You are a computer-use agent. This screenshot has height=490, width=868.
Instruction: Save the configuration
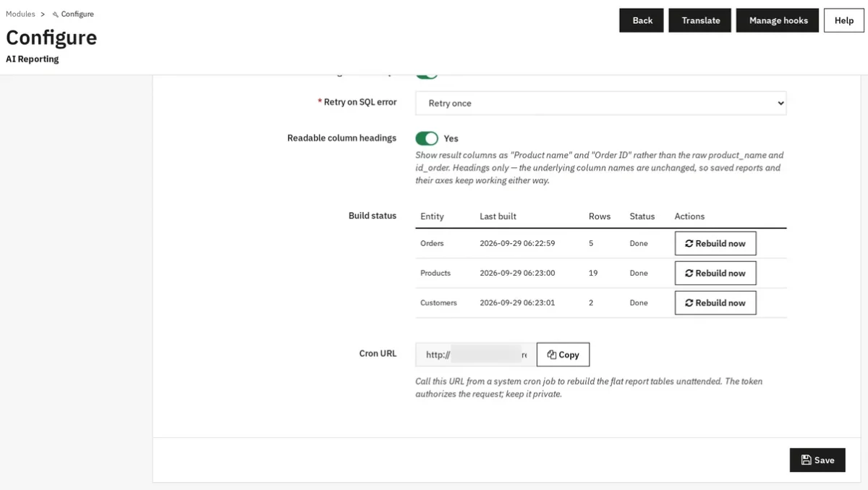pos(817,460)
